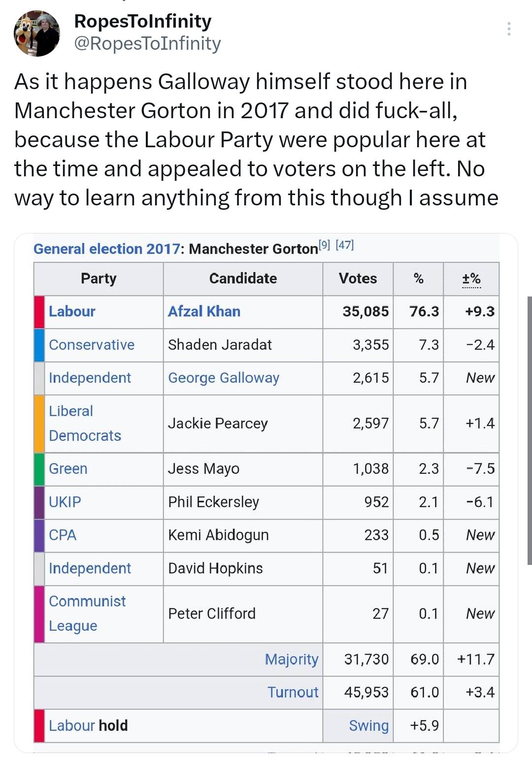Screen dimensions: 532x758
Task: Click the Green party link
Action: click(x=68, y=468)
